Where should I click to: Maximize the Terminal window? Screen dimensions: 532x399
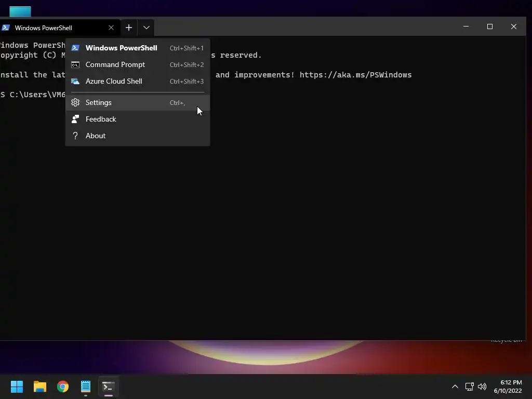click(x=490, y=26)
